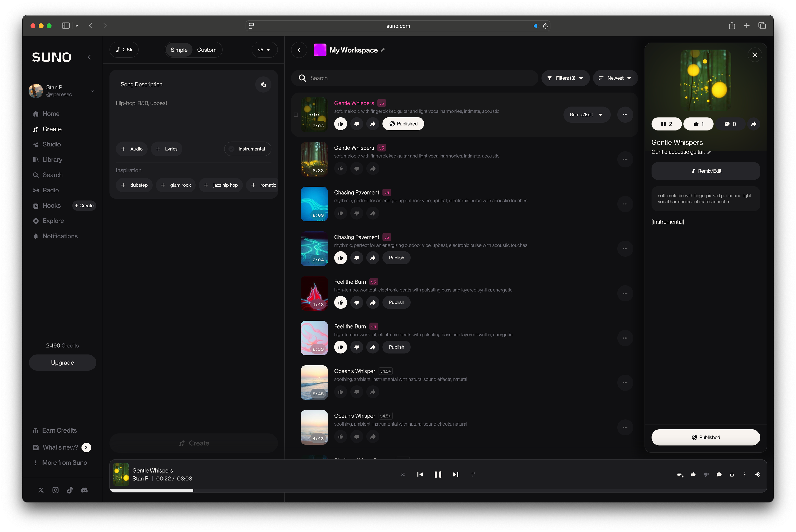Screen dimensions: 796x532
Task: Open the v5 model version dropdown
Action: click(x=264, y=50)
